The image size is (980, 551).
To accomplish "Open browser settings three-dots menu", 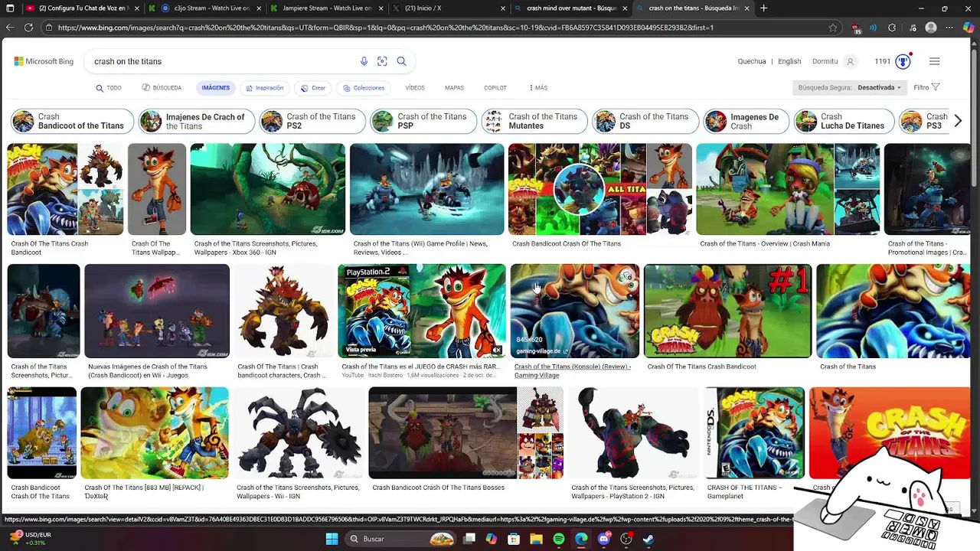I will coord(950,28).
